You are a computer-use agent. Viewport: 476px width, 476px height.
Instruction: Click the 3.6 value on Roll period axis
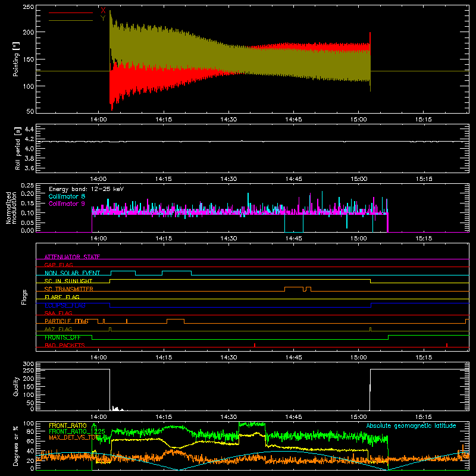coord(29,168)
